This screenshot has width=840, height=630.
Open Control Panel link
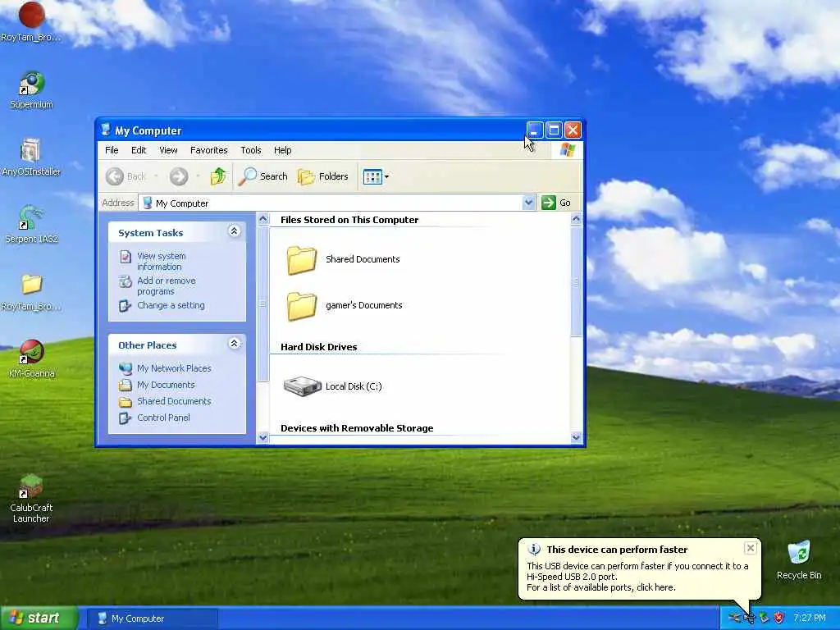(x=163, y=418)
